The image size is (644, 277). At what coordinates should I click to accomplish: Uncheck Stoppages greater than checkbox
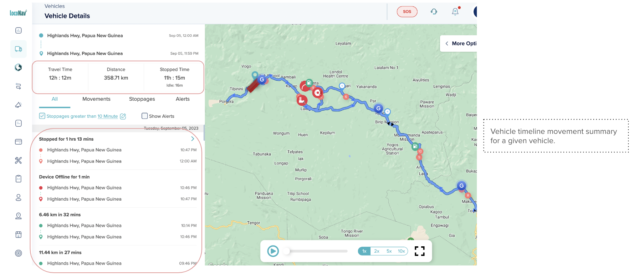[x=42, y=116]
